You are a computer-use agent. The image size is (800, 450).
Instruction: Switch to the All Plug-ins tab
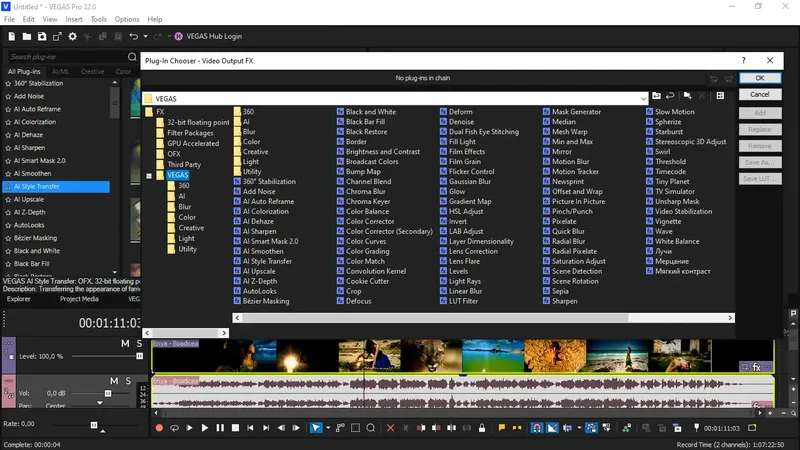[24, 71]
